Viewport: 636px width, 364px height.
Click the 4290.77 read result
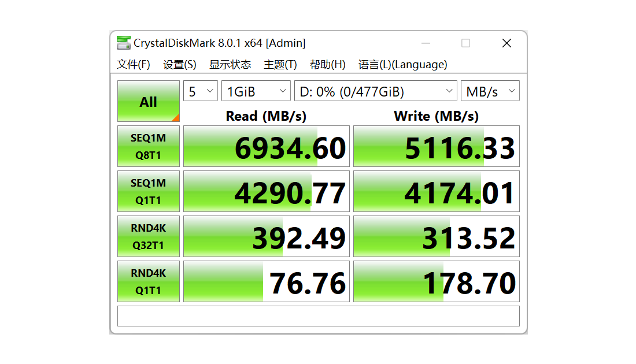point(267,191)
